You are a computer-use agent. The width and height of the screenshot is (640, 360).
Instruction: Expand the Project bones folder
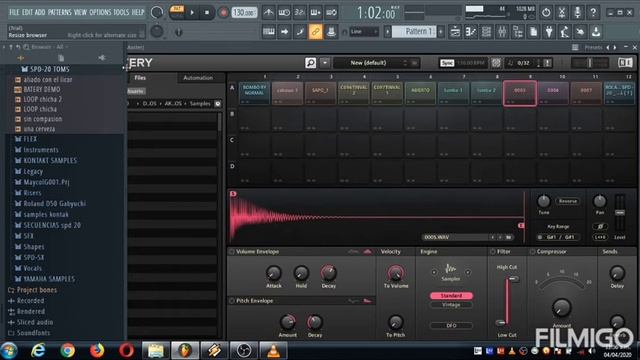[37, 290]
